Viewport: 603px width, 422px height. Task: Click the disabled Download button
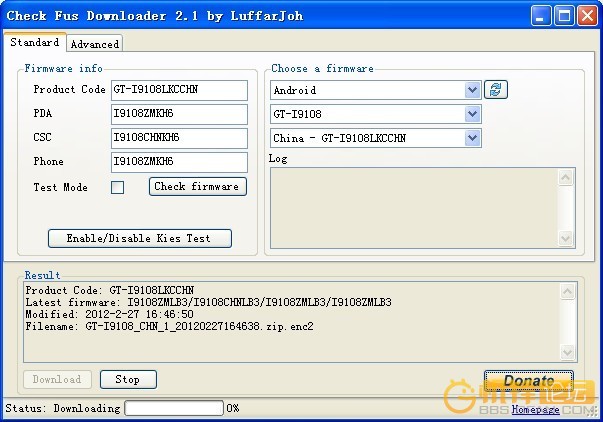coord(57,380)
